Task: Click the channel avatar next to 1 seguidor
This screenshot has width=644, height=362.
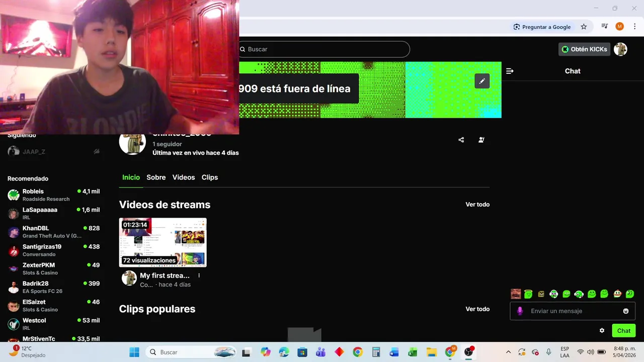Action: click(x=132, y=143)
